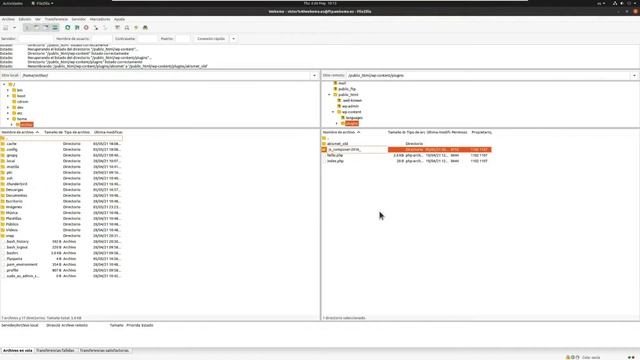Click the Nombre de usuario input field
Viewport: 640px width, 360px height.
point(102,39)
